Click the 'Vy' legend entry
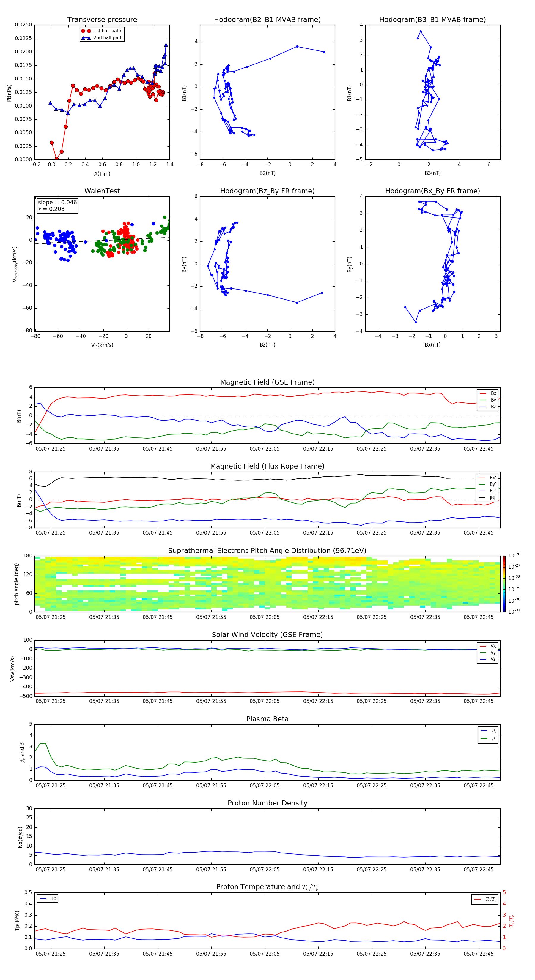Screen dimensions: 535x980 (x=488, y=652)
